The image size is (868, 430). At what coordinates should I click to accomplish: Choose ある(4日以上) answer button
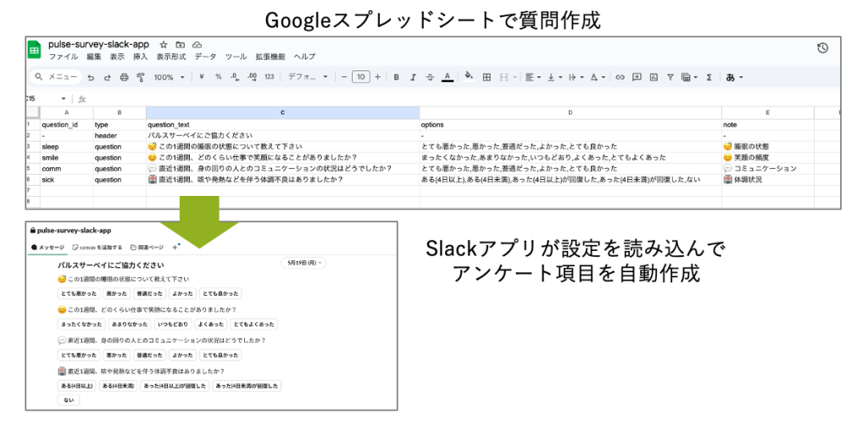[76, 386]
